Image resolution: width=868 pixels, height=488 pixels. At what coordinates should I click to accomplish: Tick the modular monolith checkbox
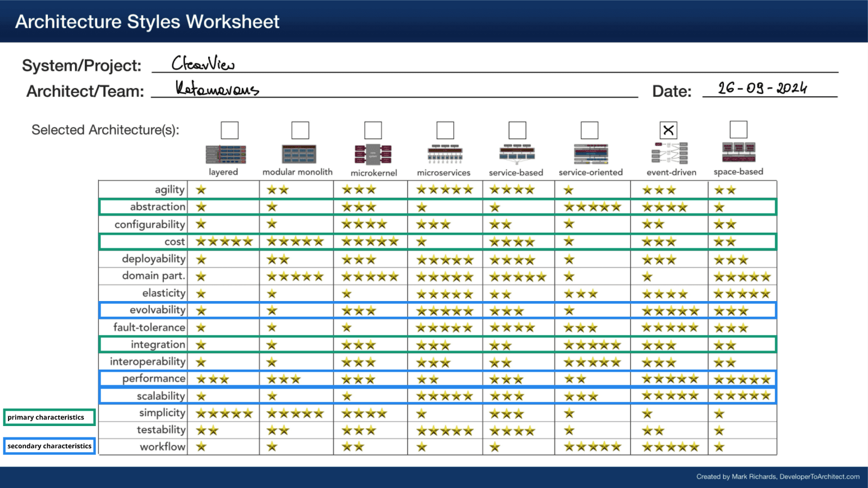[x=300, y=130]
